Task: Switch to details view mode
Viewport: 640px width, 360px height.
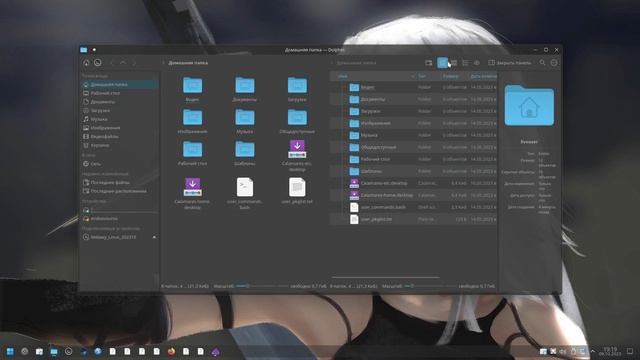Action: [465, 63]
